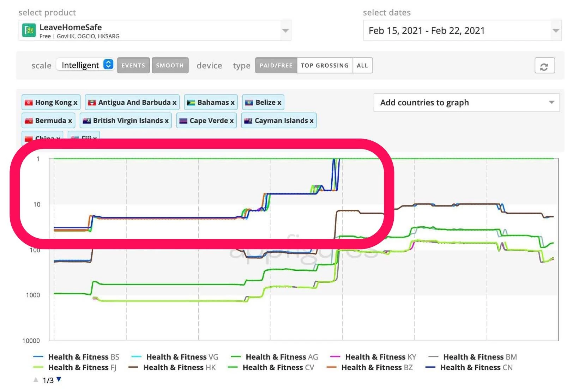Remove the British Virgin Islands chip
The height and width of the screenshot is (392, 573).
(x=167, y=121)
